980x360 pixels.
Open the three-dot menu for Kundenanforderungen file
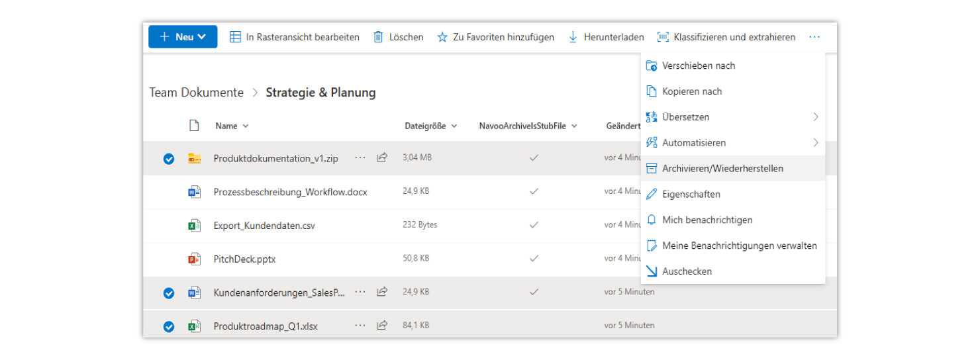point(360,292)
